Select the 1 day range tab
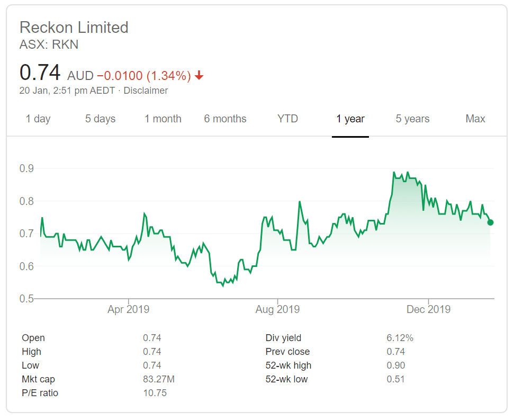Image resolution: width=514 pixels, height=420 pixels. click(x=38, y=119)
